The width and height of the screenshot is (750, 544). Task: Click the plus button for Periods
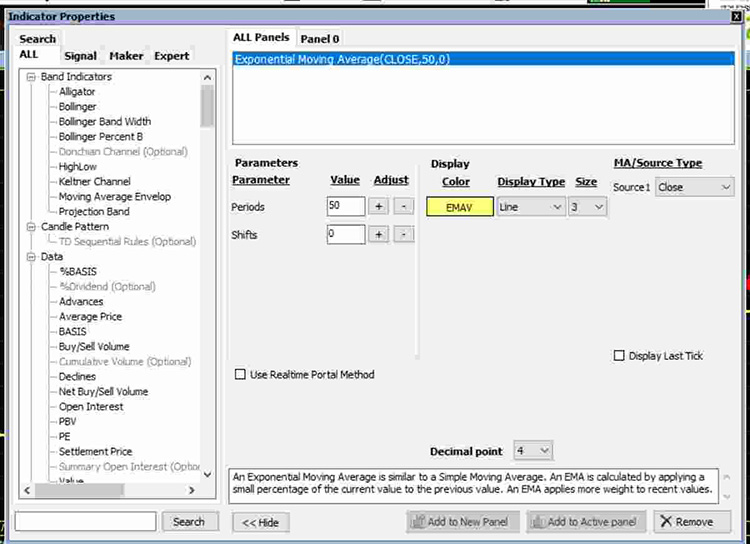pos(379,206)
